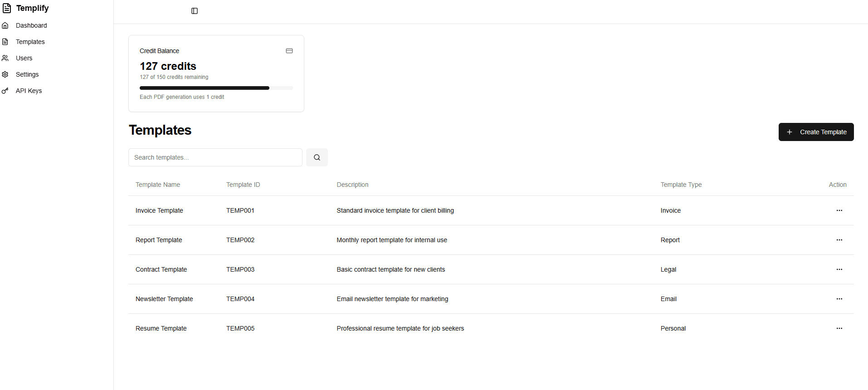This screenshot has height=390, width=868.
Task: Open actions menu for Contract Template row
Action: tap(839, 269)
